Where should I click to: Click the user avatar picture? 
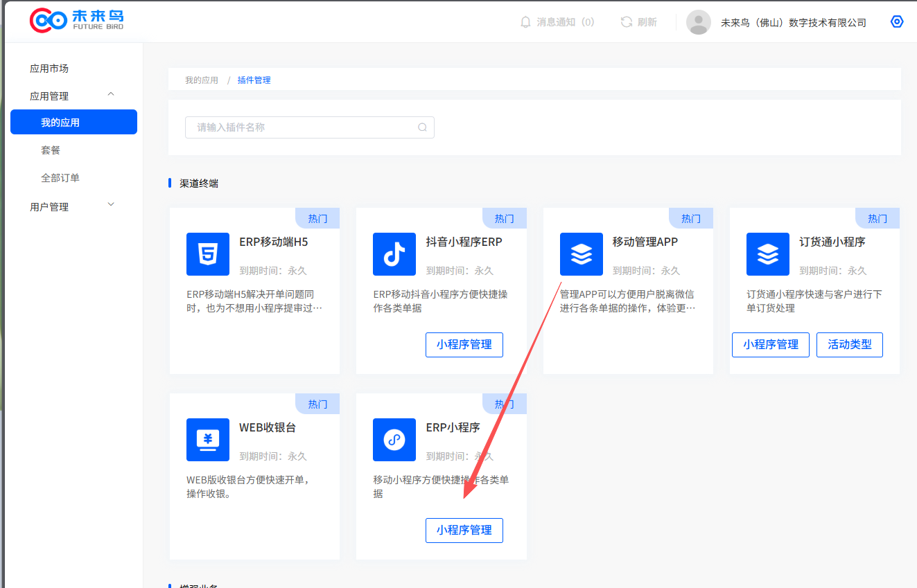698,22
